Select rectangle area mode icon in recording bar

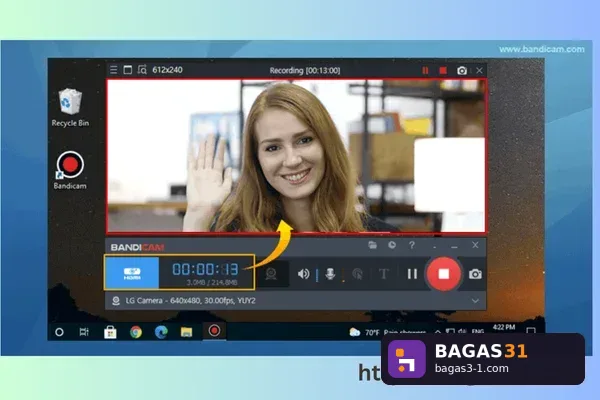[x=127, y=70]
